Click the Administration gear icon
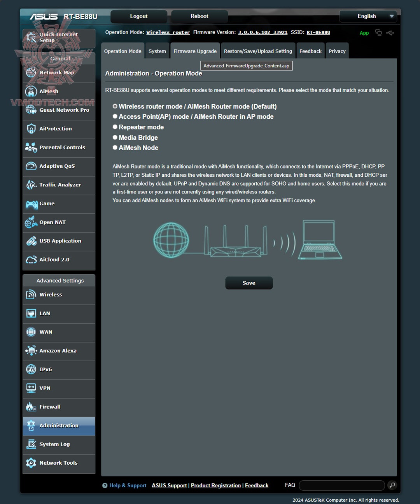 pyautogui.click(x=31, y=425)
